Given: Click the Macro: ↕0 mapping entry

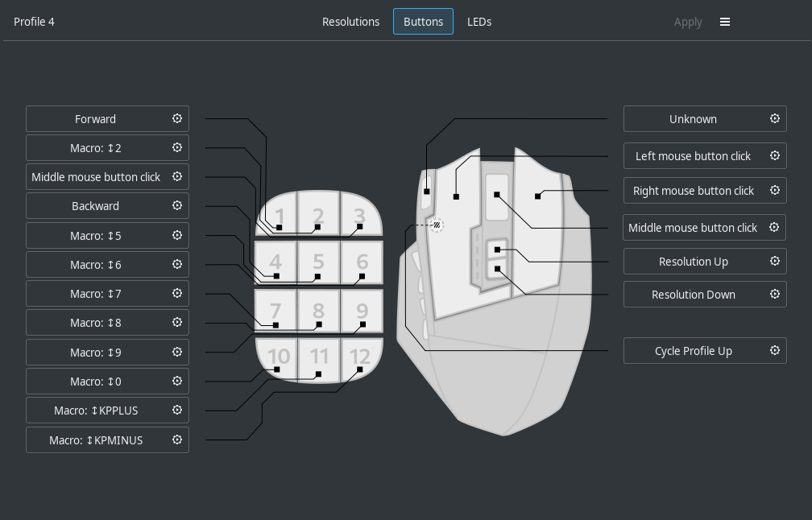Looking at the screenshot, I should (x=96, y=381).
